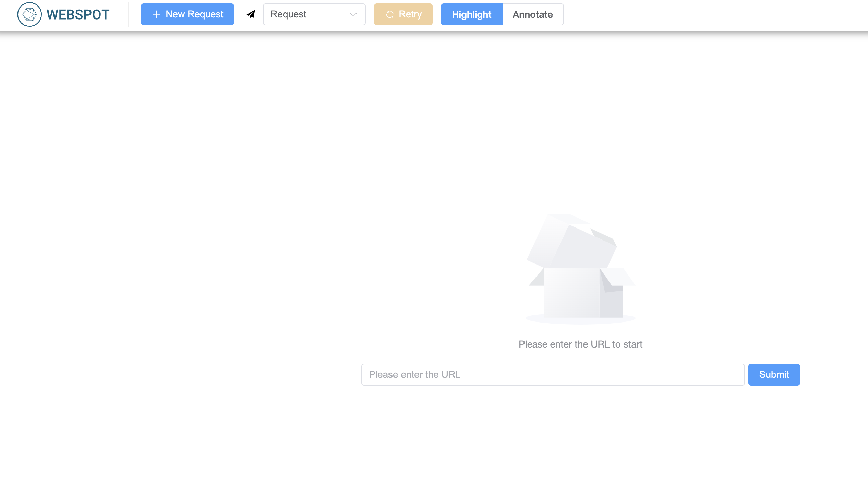
Task: Switch to Annotate mode
Action: click(533, 14)
